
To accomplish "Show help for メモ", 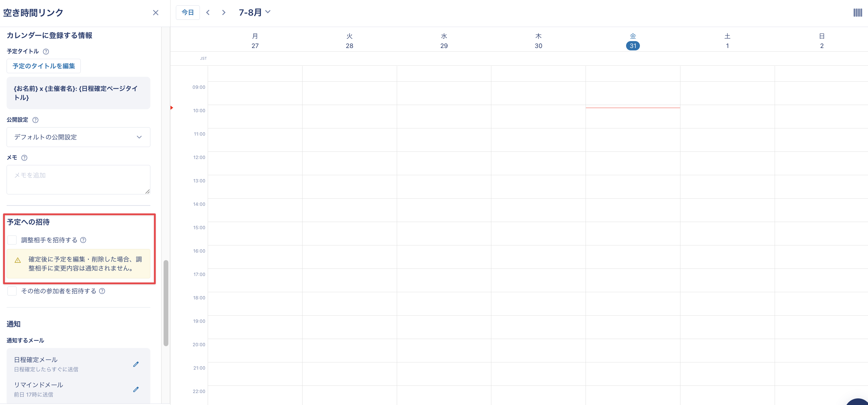I will tap(24, 158).
